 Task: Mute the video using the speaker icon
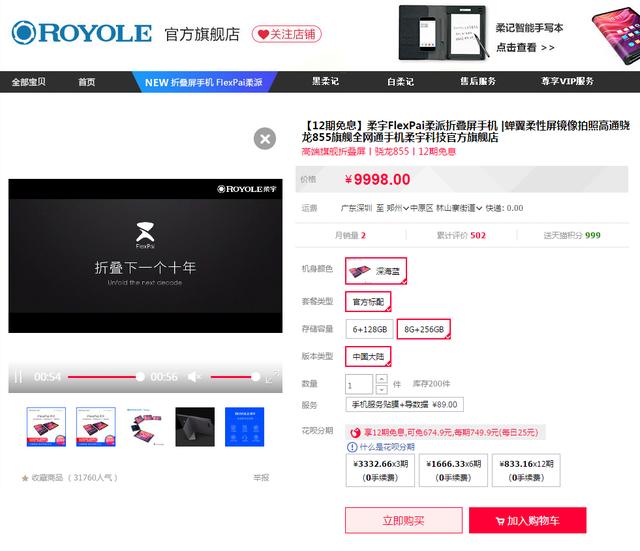[193, 377]
